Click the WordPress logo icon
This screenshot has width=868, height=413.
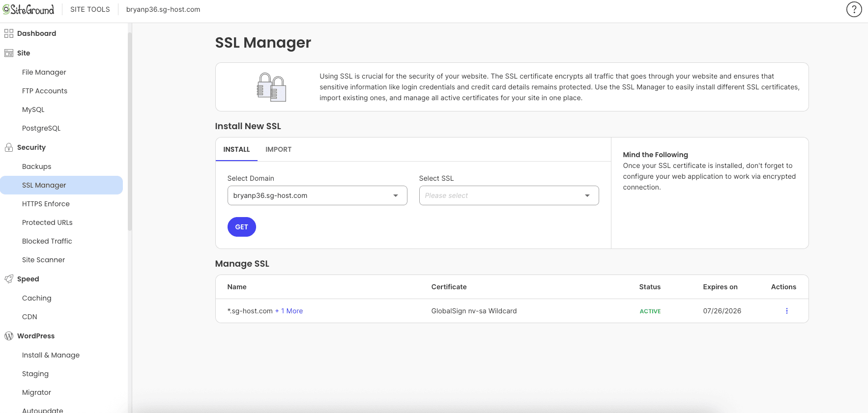click(9, 336)
